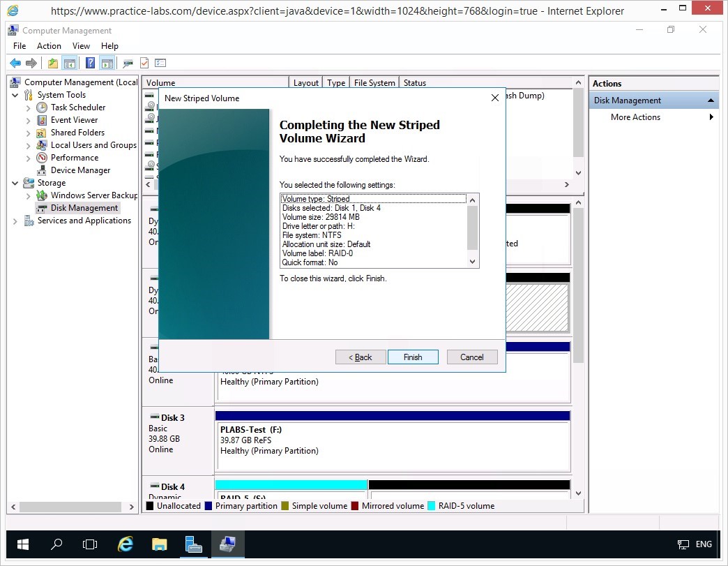Toggle Show/Hide Console Tree toolbar icon
The width and height of the screenshot is (728, 566).
(70, 64)
